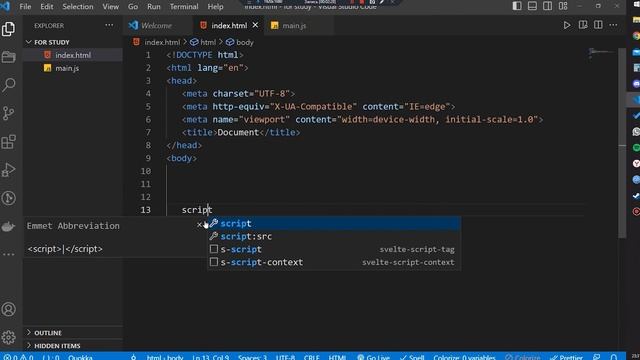Image resolution: width=640 pixels, height=360 pixels.
Task: Show additional activity bar views ellipsis
Action: pos(9,254)
